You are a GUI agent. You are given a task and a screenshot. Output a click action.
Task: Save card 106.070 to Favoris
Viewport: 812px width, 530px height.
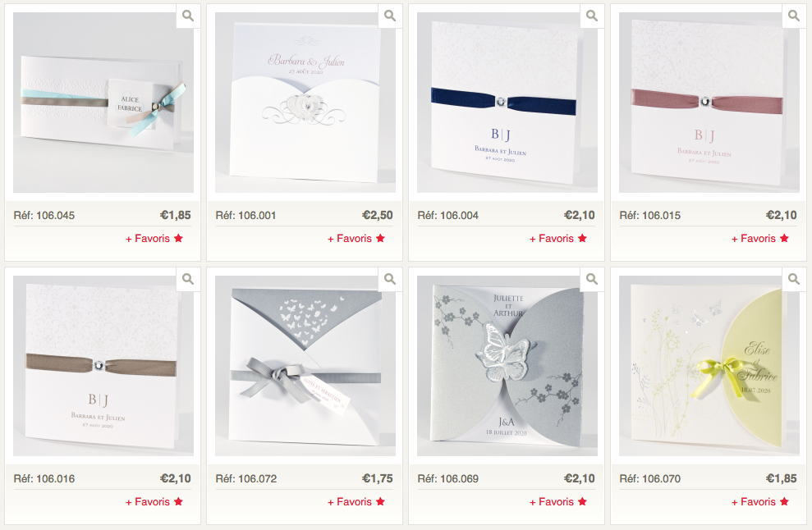[760, 502]
